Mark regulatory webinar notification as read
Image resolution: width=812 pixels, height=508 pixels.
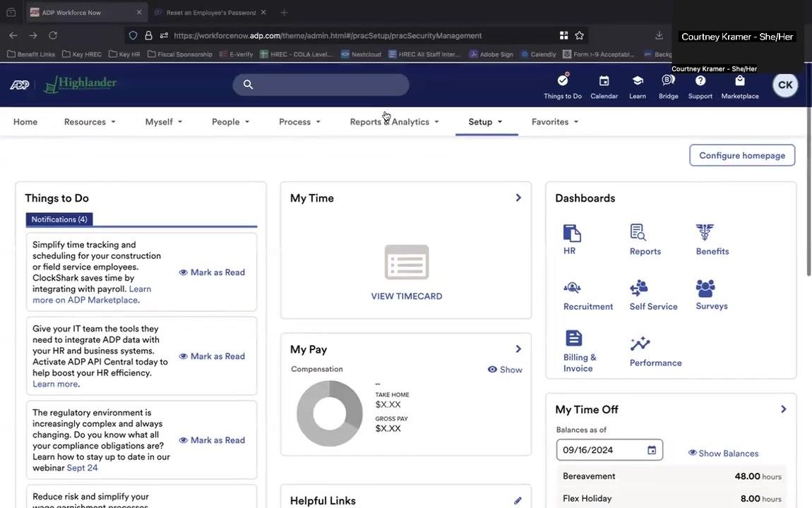pyautogui.click(x=212, y=440)
